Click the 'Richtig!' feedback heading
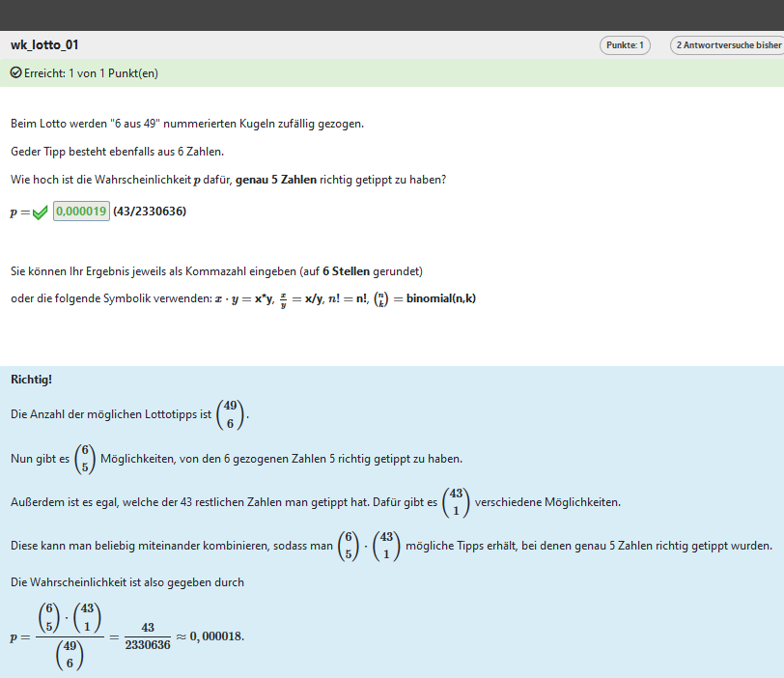This screenshot has height=678, width=784. click(32, 379)
